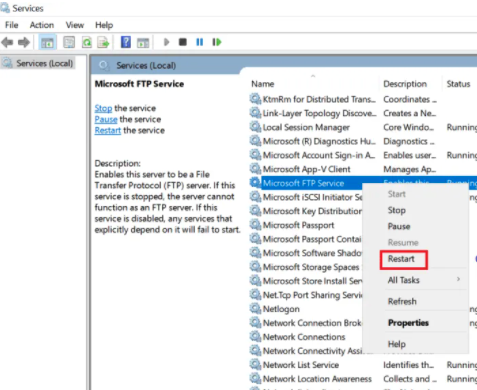This screenshot has width=477, height=390.
Task: Click the Export List toolbar icon
Action: (x=103, y=42)
